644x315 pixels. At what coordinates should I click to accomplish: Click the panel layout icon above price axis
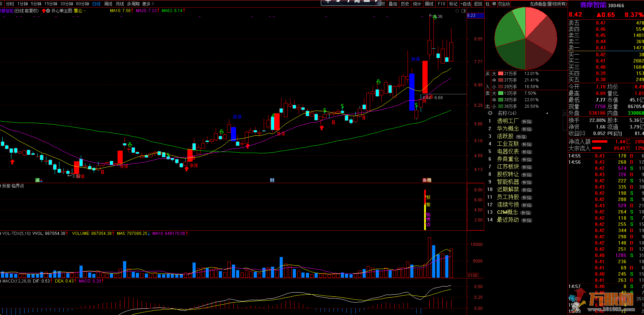[463, 11]
